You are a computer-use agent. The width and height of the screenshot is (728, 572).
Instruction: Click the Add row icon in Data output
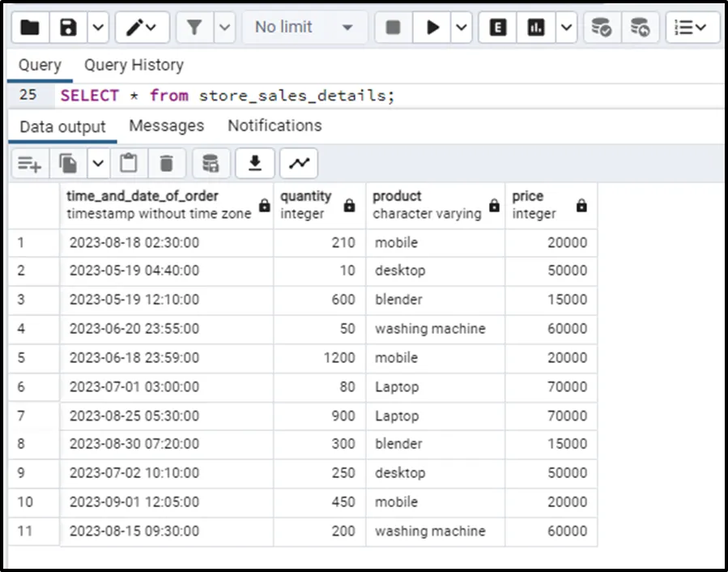click(x=30, y=164)
